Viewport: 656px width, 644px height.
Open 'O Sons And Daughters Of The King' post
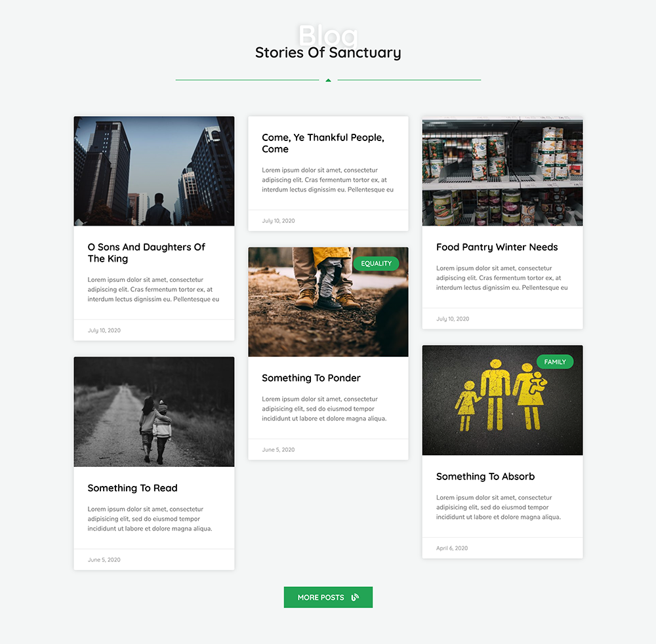146,252
